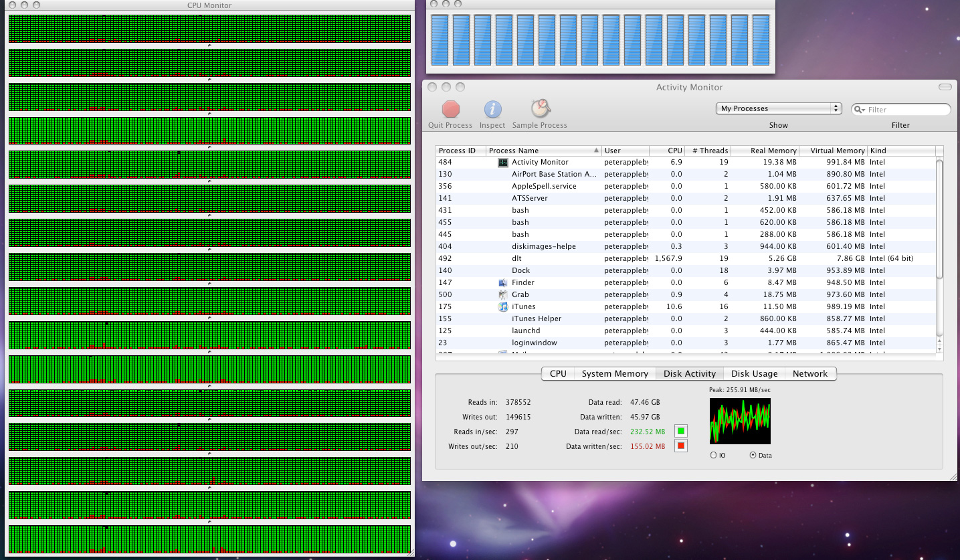Click the green Data read/sec color swatch
960x560 pixels.
coord(681,431)
